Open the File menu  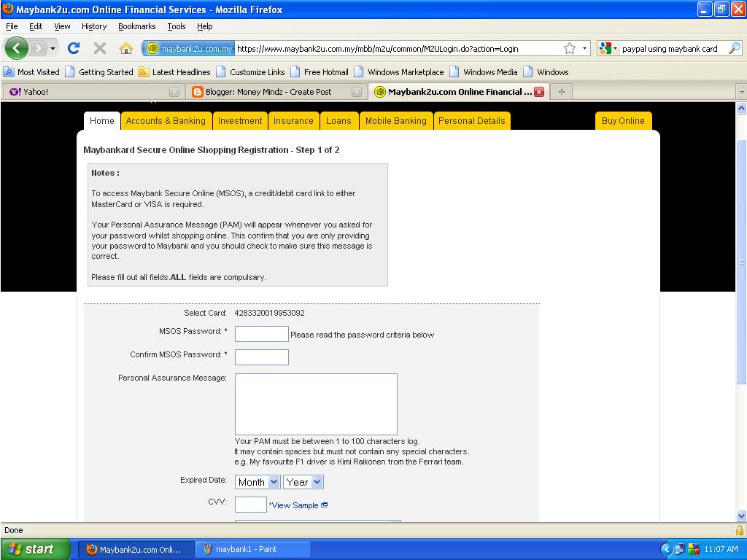click(12, 26)
